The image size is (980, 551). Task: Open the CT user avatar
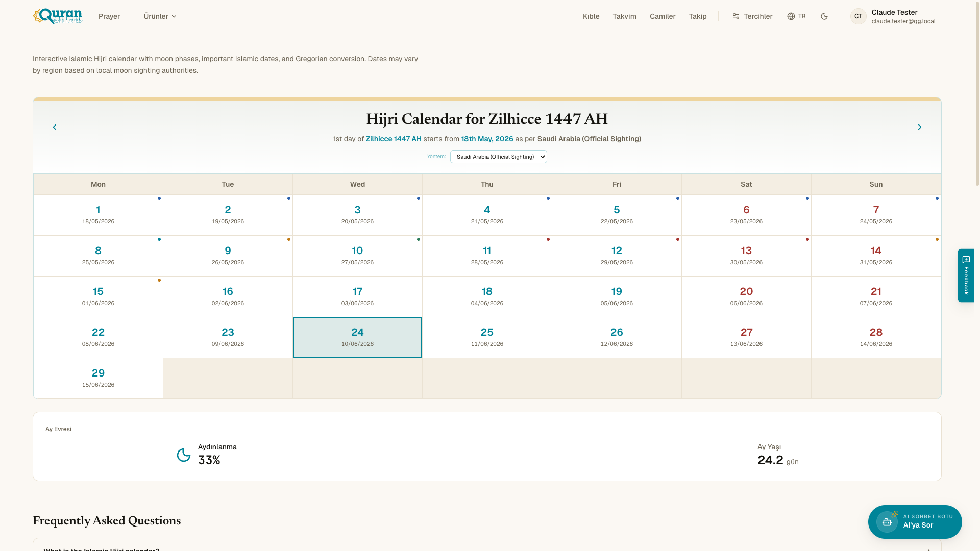click(859, 16)
